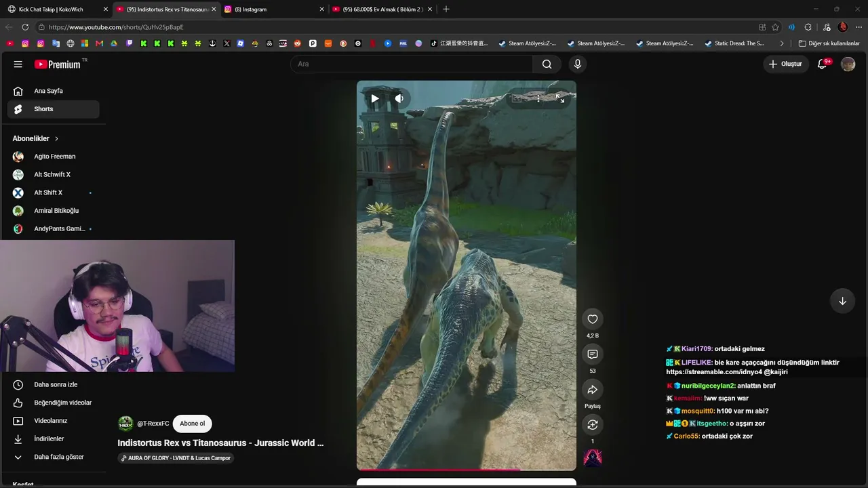Image resolution: width=868 pixels, height=488 pixels.
Task: Open Beğendiğim videolar playlist
Action: point(53,403)
